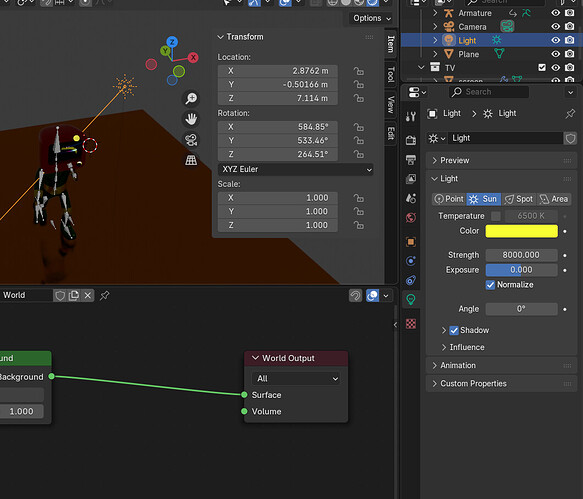This screenshot has width=583, height=499.
Task: Switch to the Edit sidebar tab
Action: [x=390, y=133]
